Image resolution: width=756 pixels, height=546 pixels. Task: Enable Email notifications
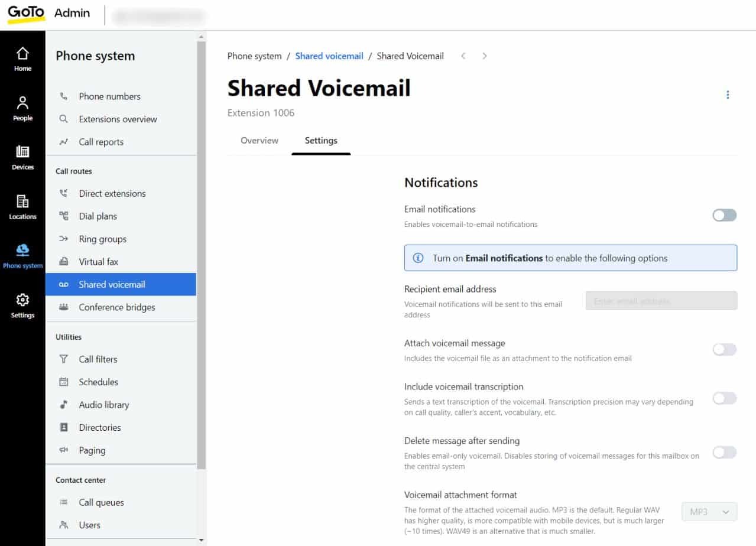[x=724, y=215]
